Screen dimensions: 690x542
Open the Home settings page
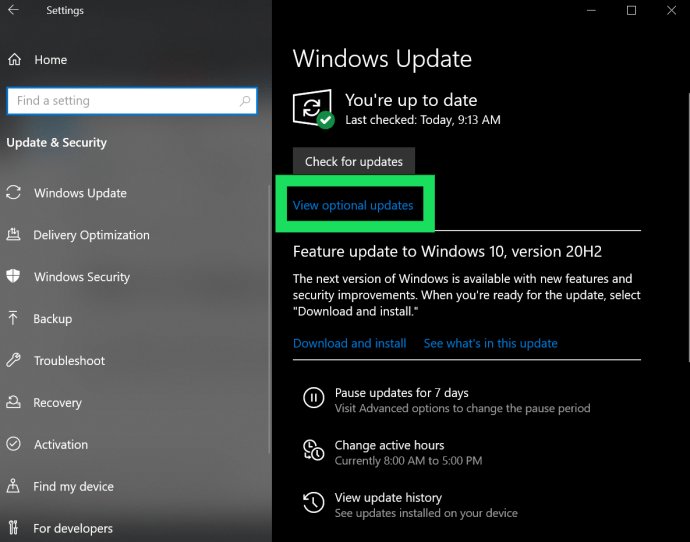coord(51,59)
